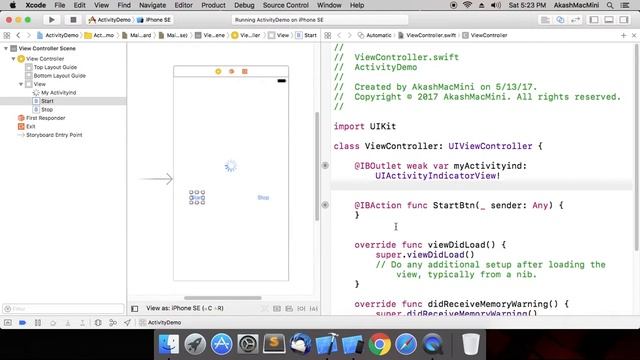
Task: Select My Activityind in document outline
Action: click(58, 93)
